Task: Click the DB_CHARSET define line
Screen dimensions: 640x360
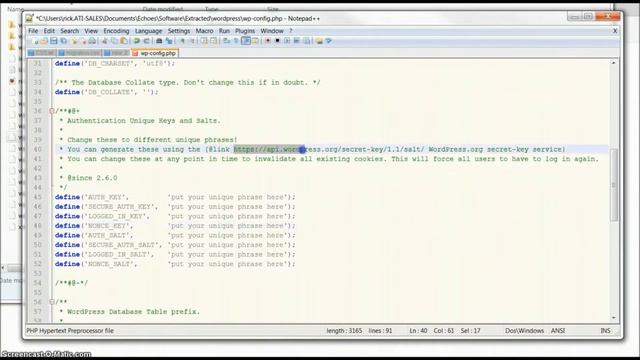Action: tap(115, 64)
